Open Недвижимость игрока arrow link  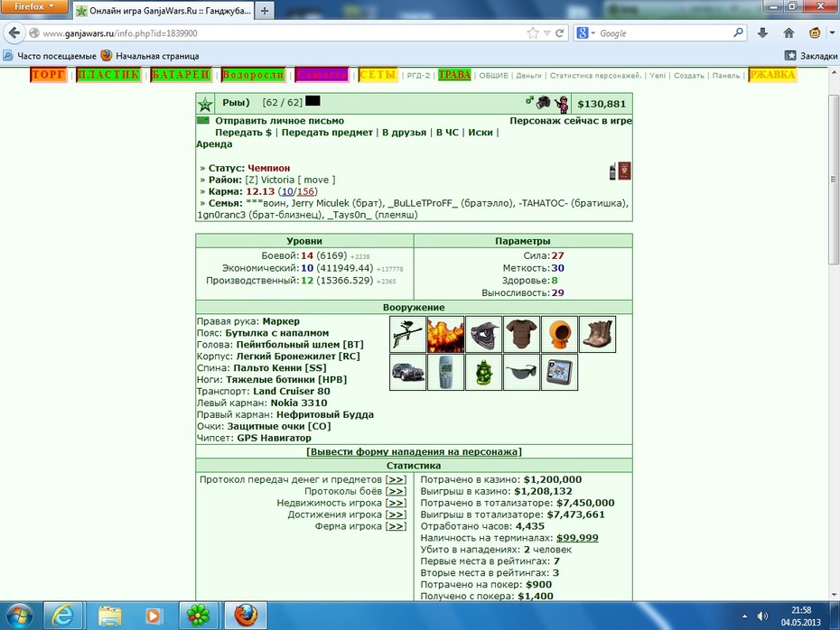pos(396,503)
